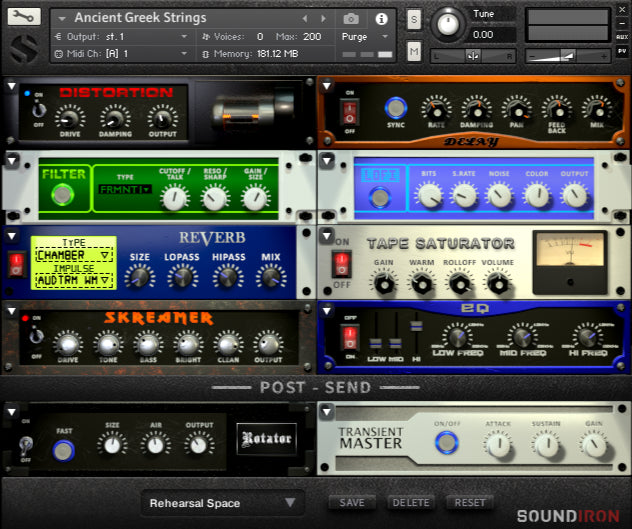Image resolution: width=632 pixels, height=529 pixels.
Task: Click the SAVE preset button
Action: tap(352, 503)
